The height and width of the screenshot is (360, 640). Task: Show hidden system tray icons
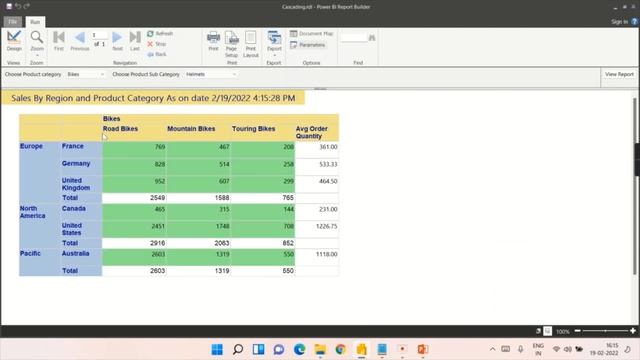point(493,349)
